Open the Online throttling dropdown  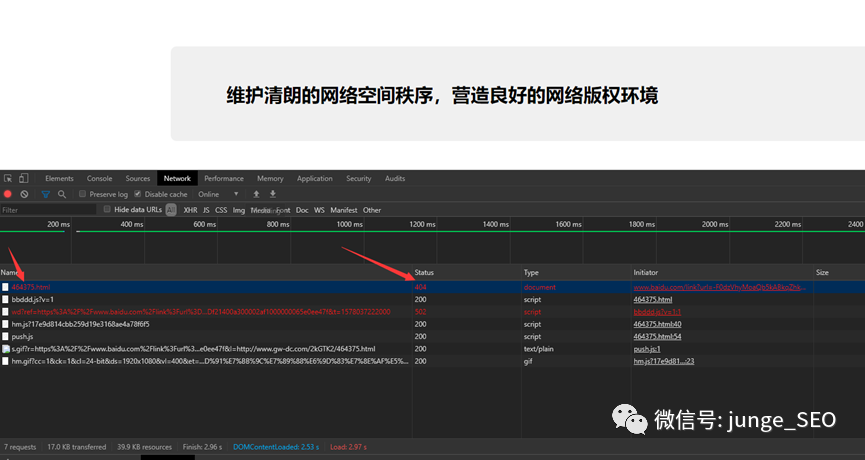coord(218,194)
